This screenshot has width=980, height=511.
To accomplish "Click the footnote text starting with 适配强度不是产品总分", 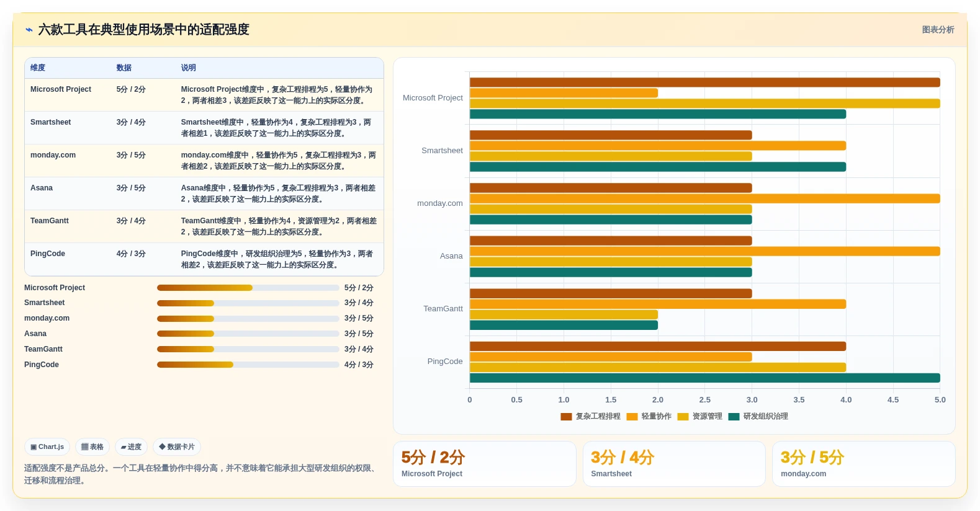I will coord(201,474).
